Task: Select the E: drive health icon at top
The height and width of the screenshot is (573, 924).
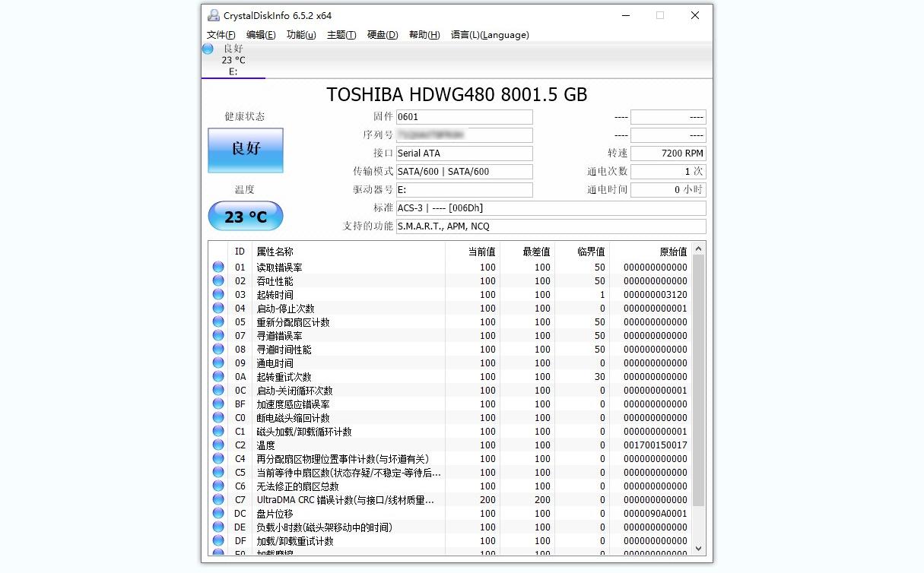Action: [208, 48]
